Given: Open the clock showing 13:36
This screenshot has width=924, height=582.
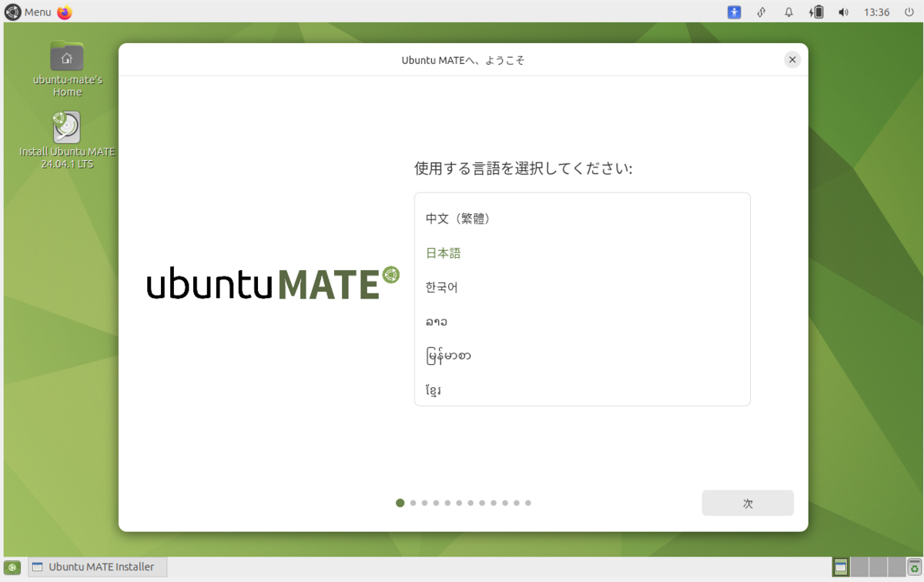Looking at the screenshot, I should 877,12.
